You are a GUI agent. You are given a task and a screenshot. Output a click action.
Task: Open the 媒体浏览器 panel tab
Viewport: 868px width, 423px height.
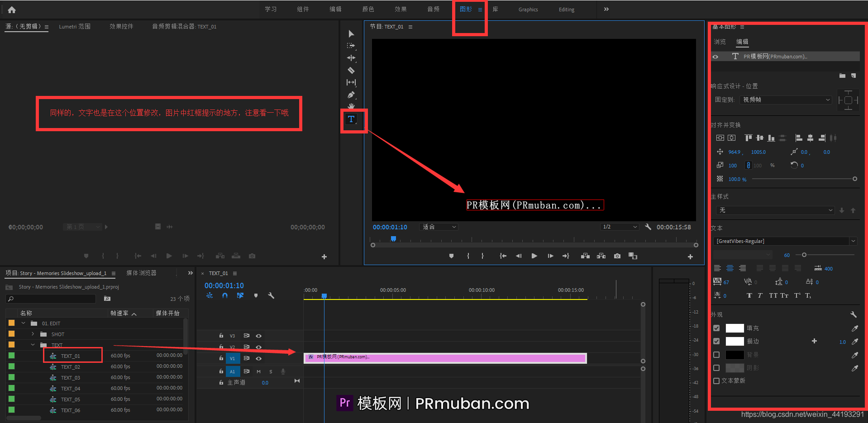pyautogui.click(x=141, y=273)
